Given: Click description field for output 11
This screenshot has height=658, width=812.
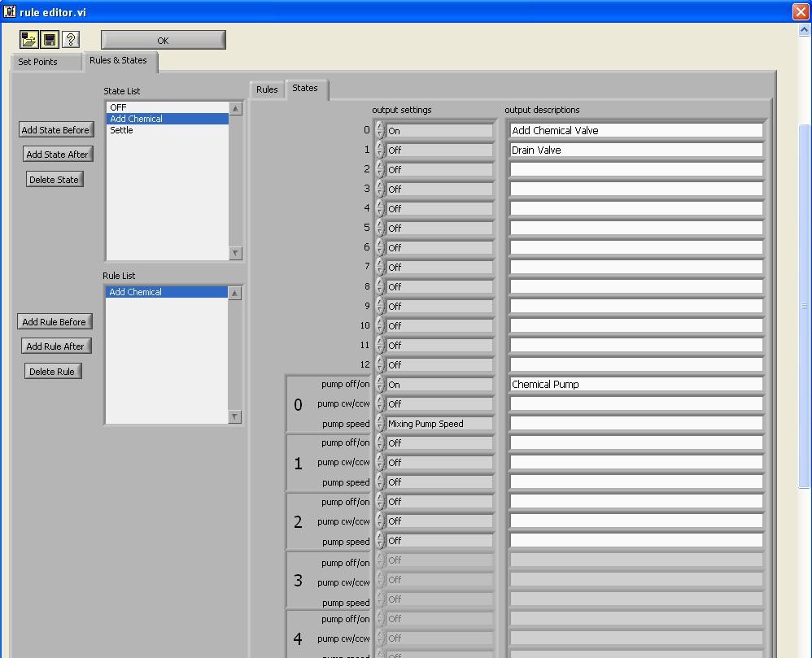Looking at the screenshot, I should coord(636,346).
